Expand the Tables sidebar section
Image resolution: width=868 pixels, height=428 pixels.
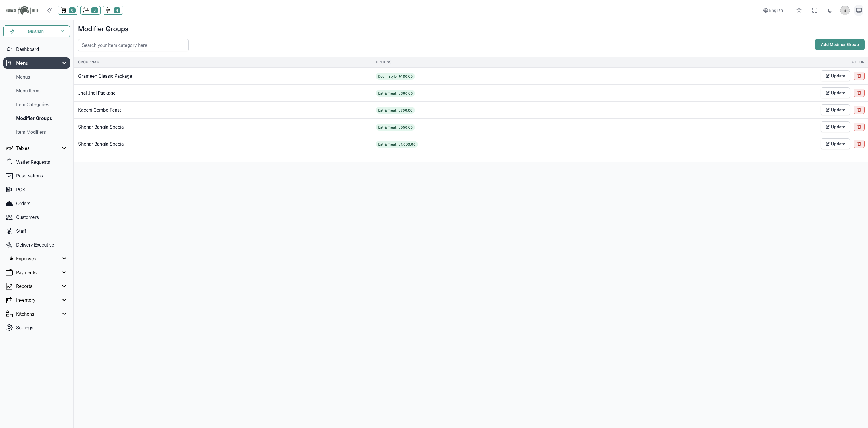pyautogui.click(x=37, y=148)
